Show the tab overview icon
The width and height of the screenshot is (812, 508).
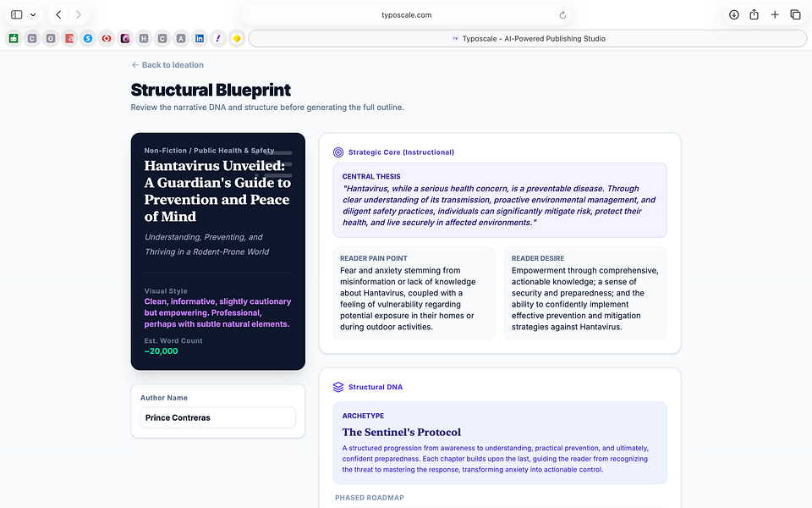[795, 14]
